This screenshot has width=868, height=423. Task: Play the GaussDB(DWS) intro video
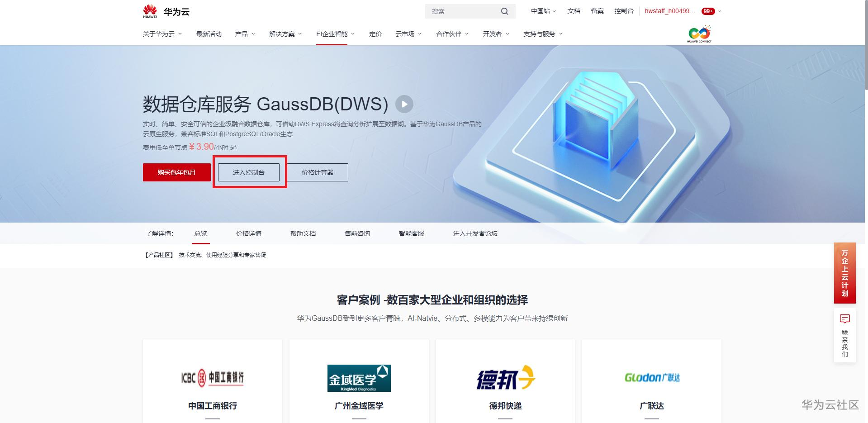point(404,104)
